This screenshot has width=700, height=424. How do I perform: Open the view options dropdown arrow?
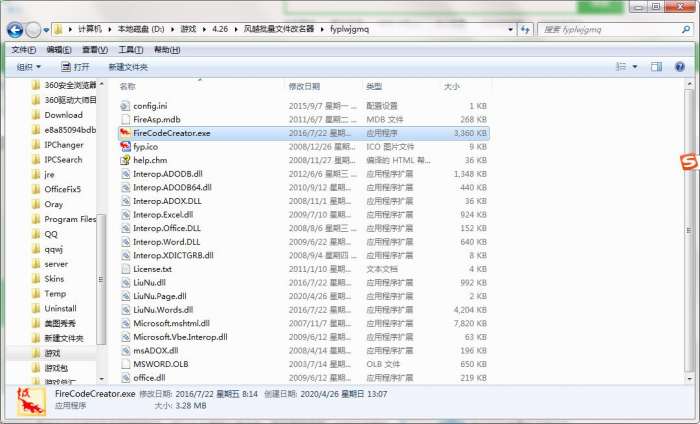point(635,67)
